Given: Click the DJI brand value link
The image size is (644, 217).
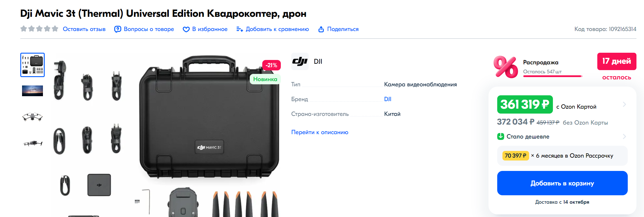Looking at the screenshot, I should pos(388,99).
